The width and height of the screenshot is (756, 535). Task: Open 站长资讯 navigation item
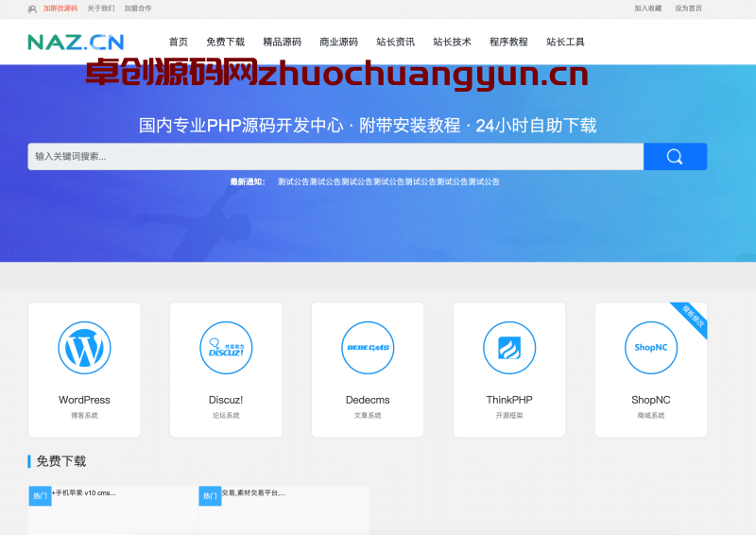pyautogui.click(x=395, y=42)
